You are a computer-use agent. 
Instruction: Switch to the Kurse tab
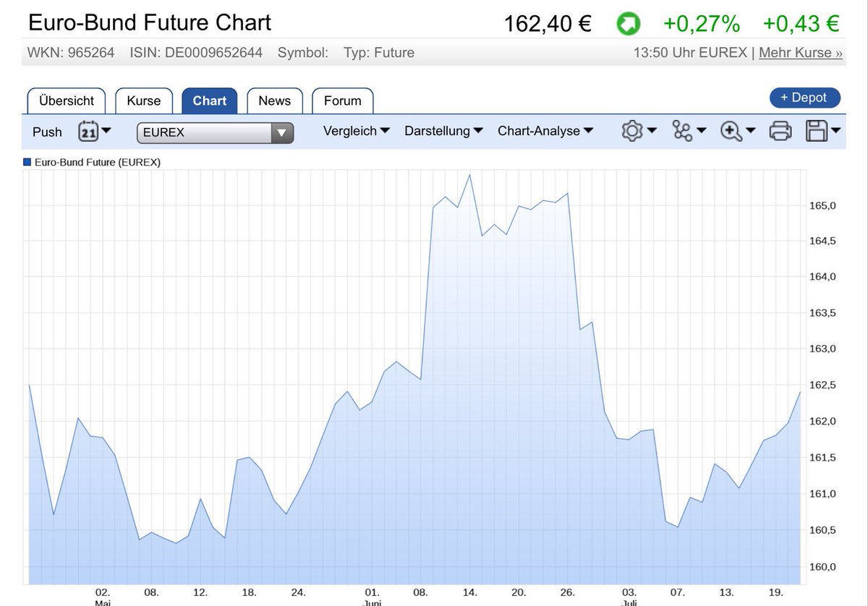pos(144,101)
